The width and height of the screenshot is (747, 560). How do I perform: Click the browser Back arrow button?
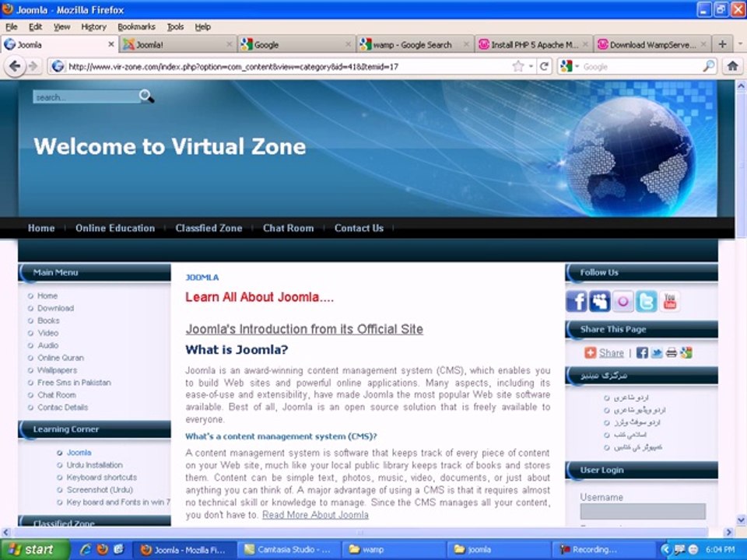point(14,66)
